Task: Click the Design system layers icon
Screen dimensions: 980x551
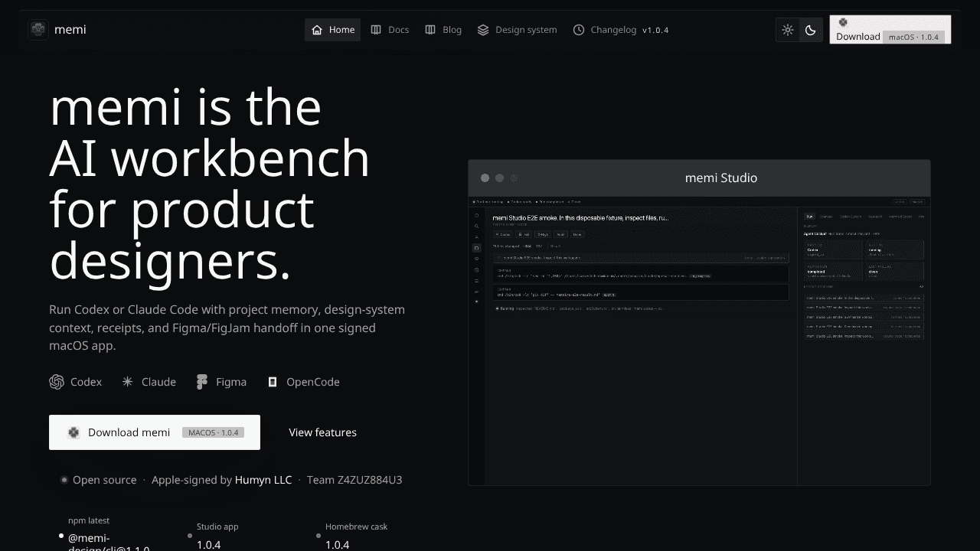Action: 483,30
